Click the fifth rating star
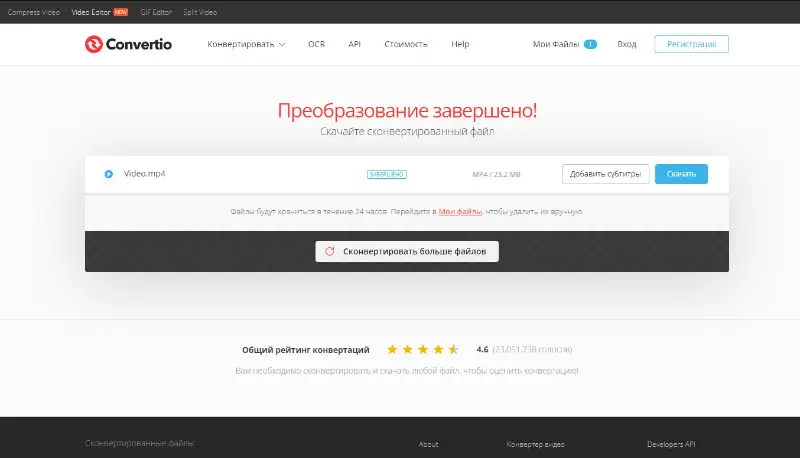 point(454,350)
